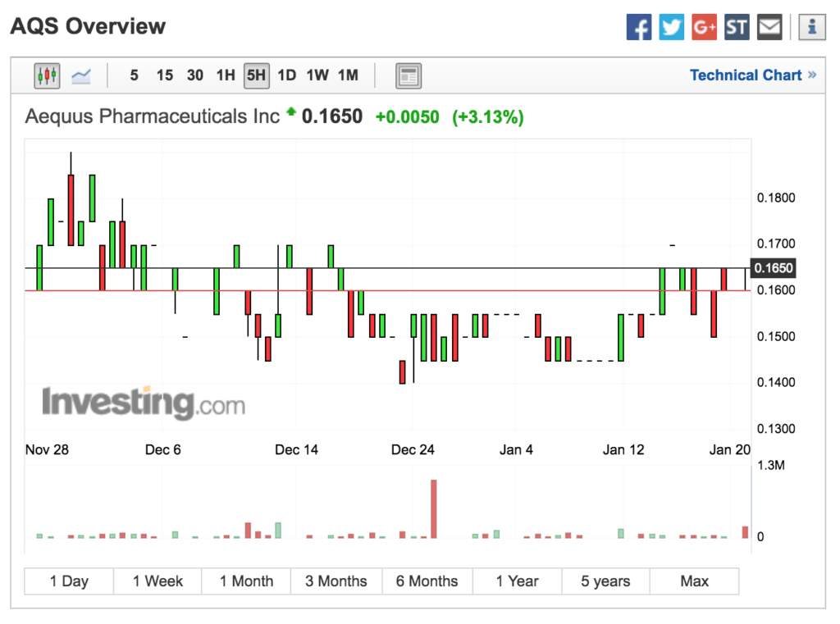Click the (+3.13%) percent change
This screenshot has width=840, height=624.
pyautogui.click(x=487, y=116)
